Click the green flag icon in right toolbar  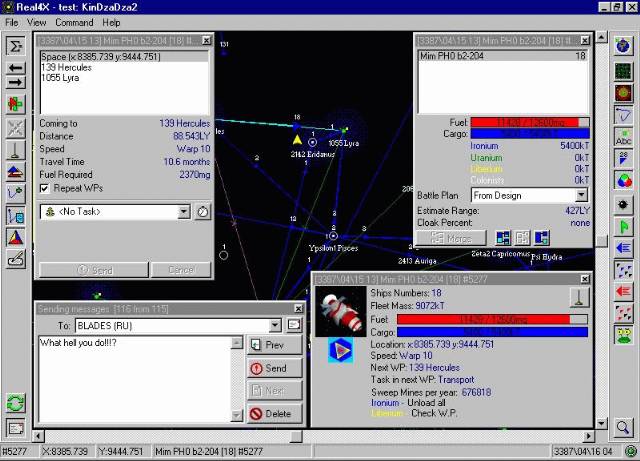click(x=623, y=226)
